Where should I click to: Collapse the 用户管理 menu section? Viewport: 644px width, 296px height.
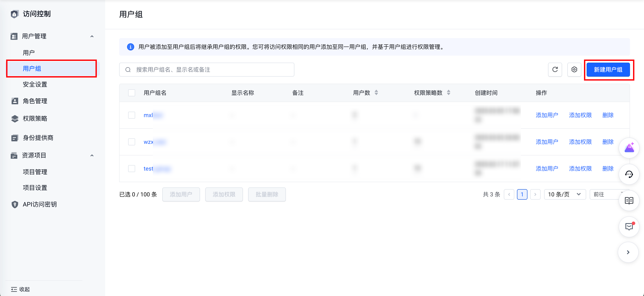point(92,37)
